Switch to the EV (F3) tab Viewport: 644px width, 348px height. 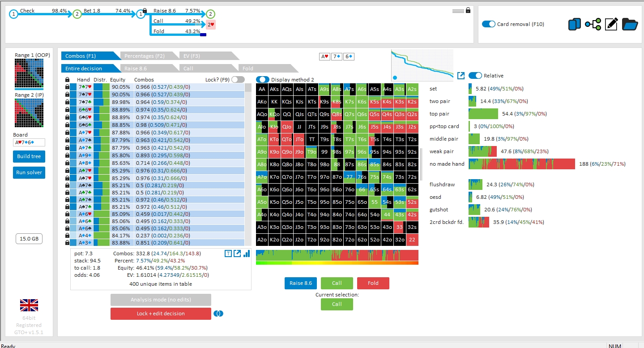209,56
